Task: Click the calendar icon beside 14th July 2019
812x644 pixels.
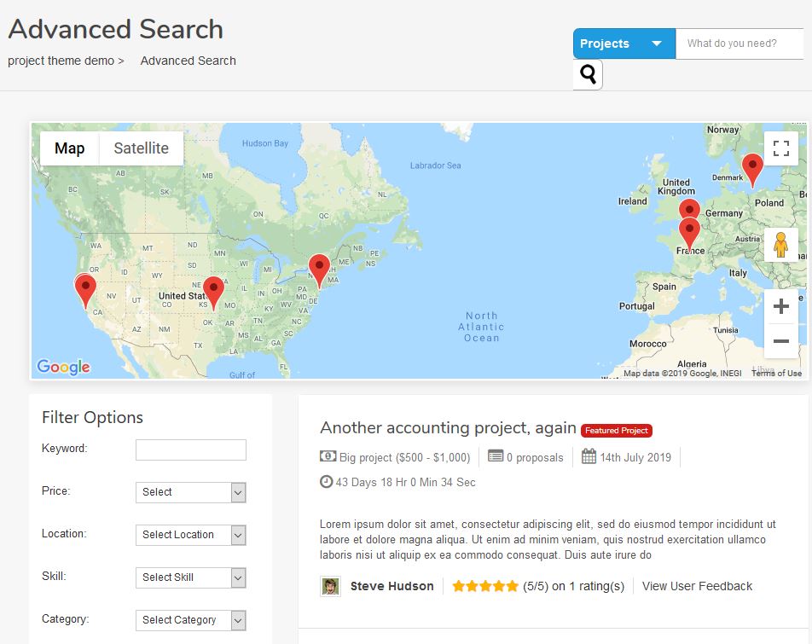Action: point(589,456)
